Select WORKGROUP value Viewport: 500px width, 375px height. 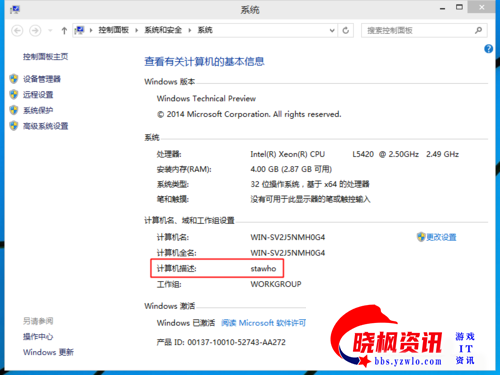[276, 284]
